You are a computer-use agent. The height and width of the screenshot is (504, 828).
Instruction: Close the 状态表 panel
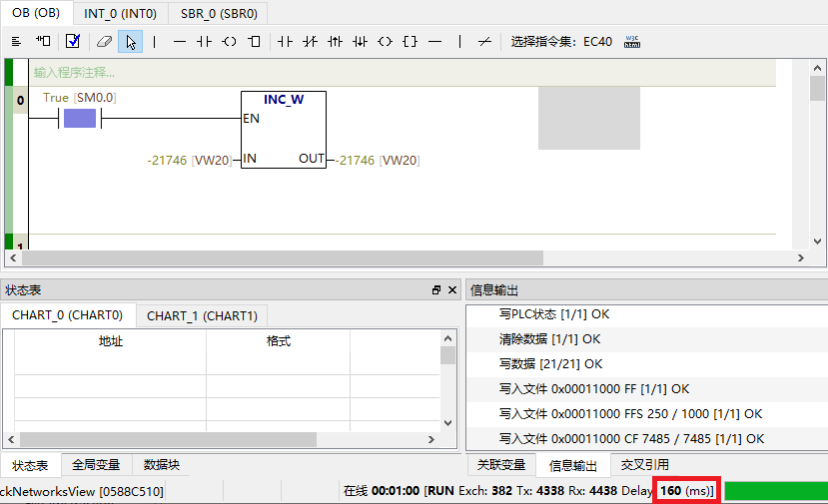pyautogui.click(x=452, y=290)
